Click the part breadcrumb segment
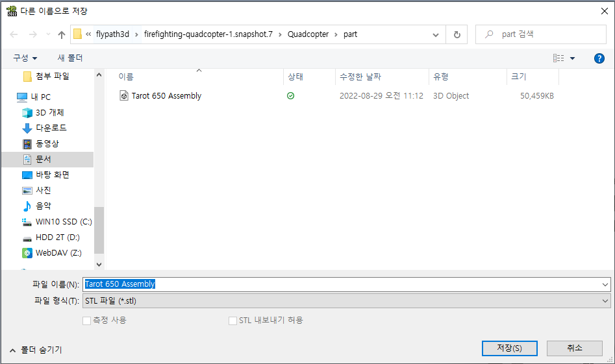Viewport: 615px width, 364px height. coord(350,34)
